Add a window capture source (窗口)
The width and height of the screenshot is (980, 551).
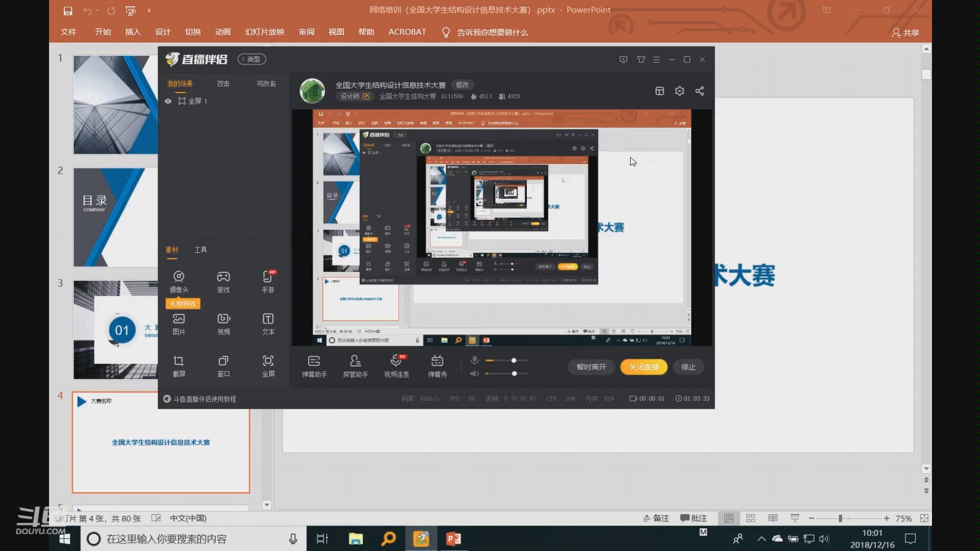coord(223,366)
